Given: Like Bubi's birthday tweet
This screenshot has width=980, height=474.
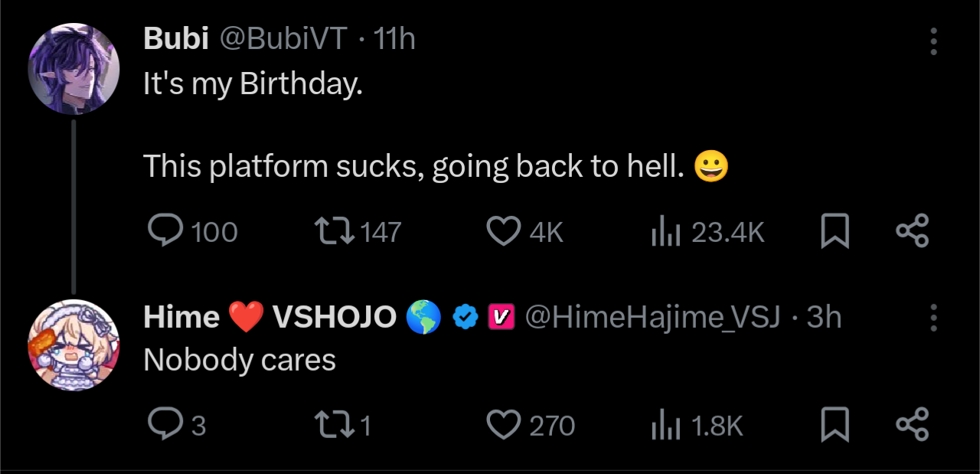Looking at the screenshot, I should click(503, 230).
